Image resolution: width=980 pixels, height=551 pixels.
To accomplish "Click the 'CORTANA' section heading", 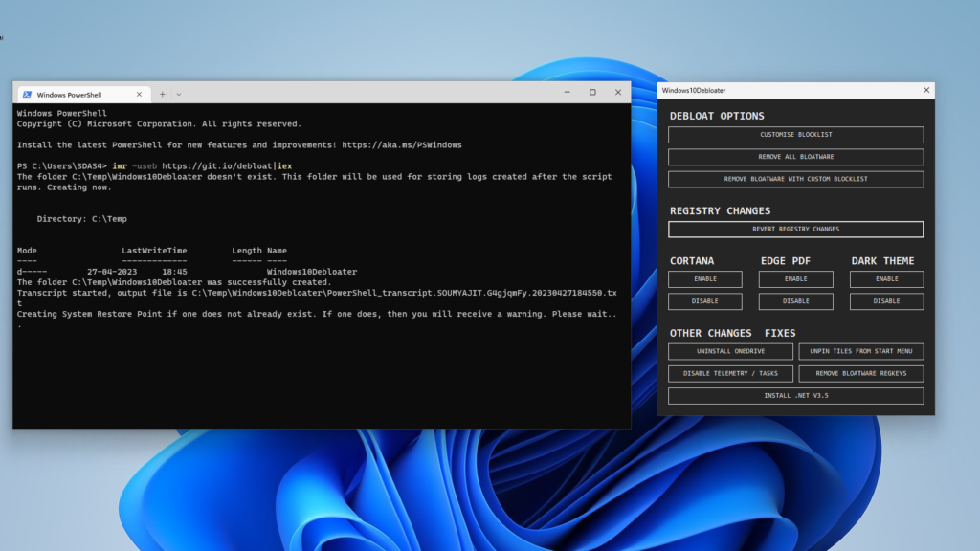I will coord(692,261).
